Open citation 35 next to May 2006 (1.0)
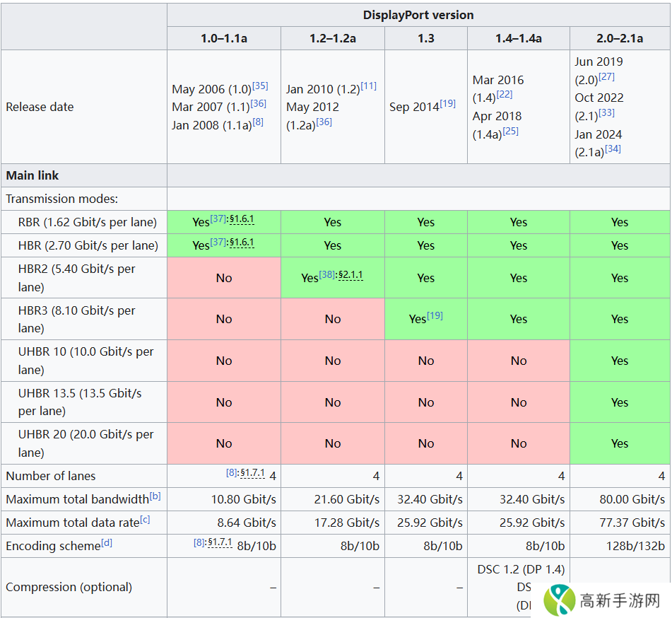 click(260, 86)
